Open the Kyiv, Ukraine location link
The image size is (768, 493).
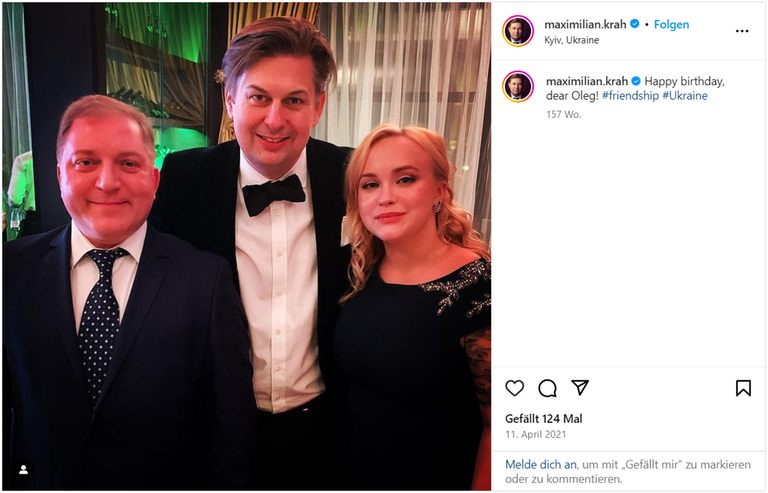pos(572,40)
